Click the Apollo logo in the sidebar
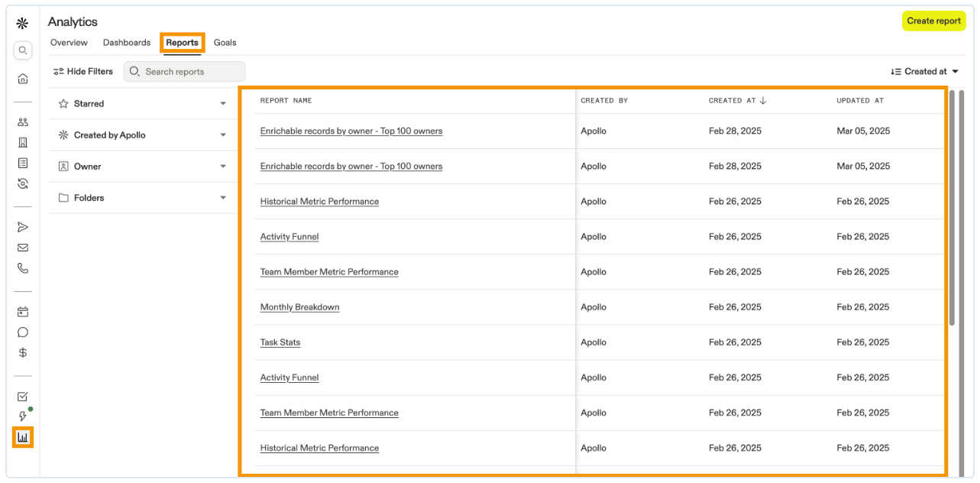The width and height of the screenshot is (980, 483). pyautogui.click(x=23, y=23)
